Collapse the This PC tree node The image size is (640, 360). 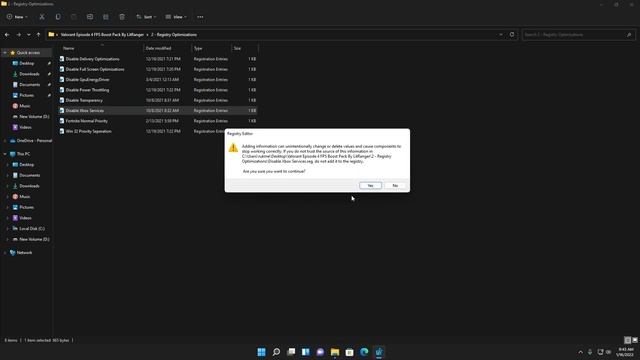click(5, 154)
